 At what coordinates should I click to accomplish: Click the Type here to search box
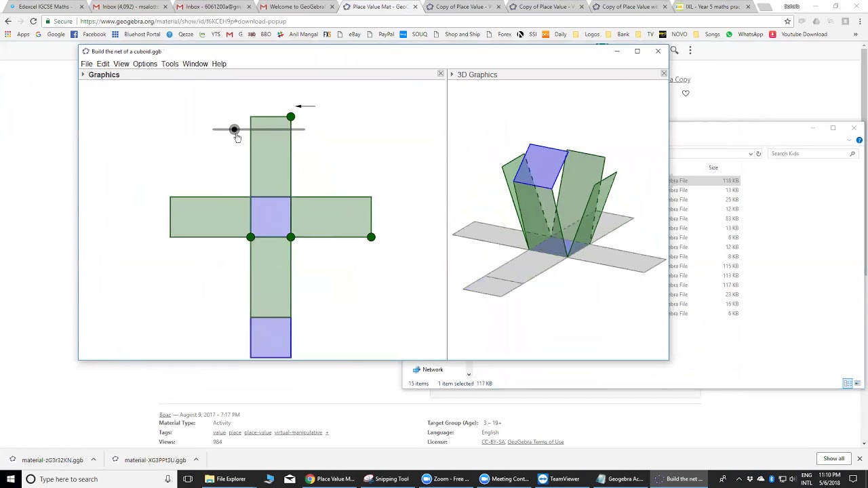pyautogui.click(x=98, y=479)
